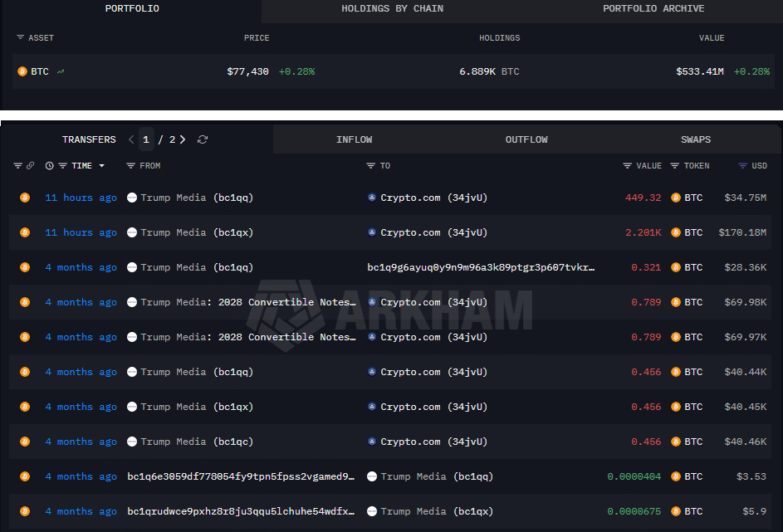The image size is (783, 532).
Task: Click the 6.889K BTC holdings amount
Action: 489,71
